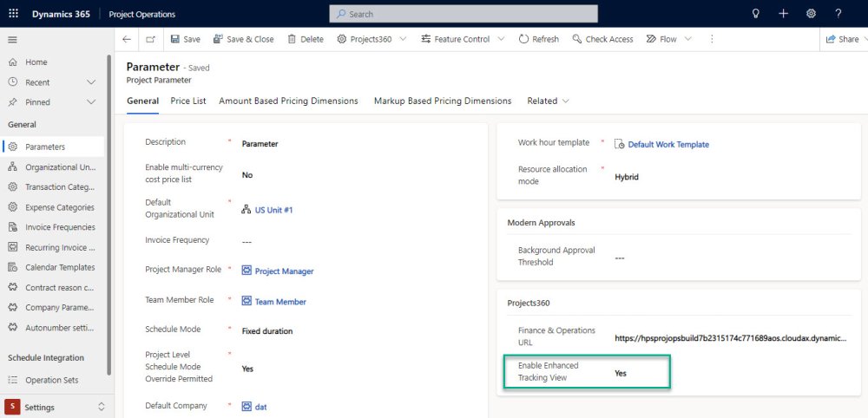Open the settings gear in top bar
This screenshot has height=418, width=868.
point(811,14)
